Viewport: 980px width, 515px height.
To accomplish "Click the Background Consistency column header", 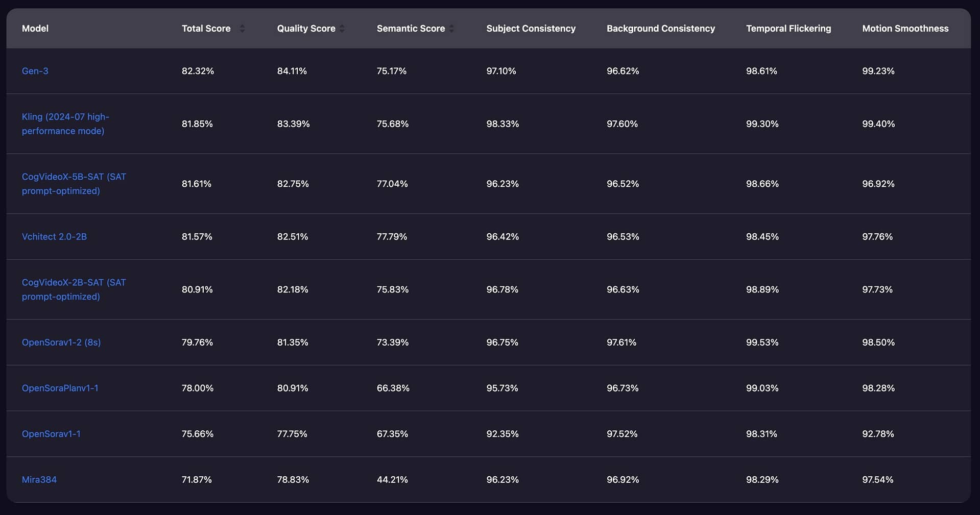I will pyautogui.click(x=661, y=29).
